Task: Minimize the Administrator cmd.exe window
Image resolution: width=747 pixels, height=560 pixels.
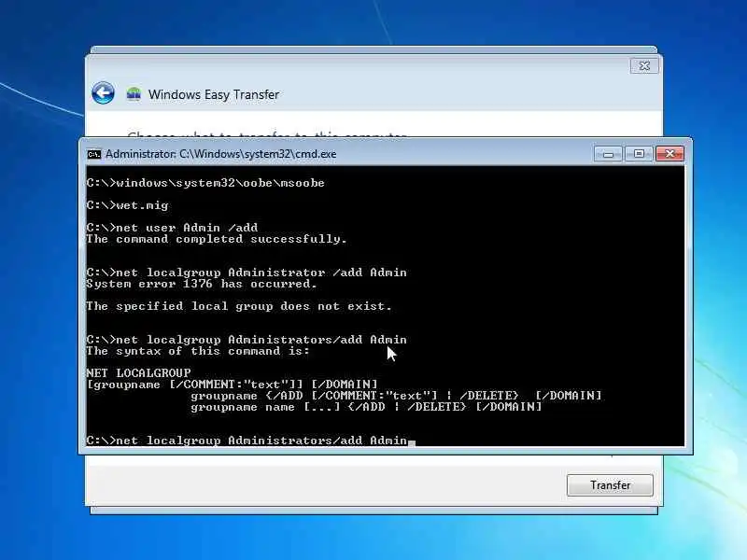Action: point(608,154)
